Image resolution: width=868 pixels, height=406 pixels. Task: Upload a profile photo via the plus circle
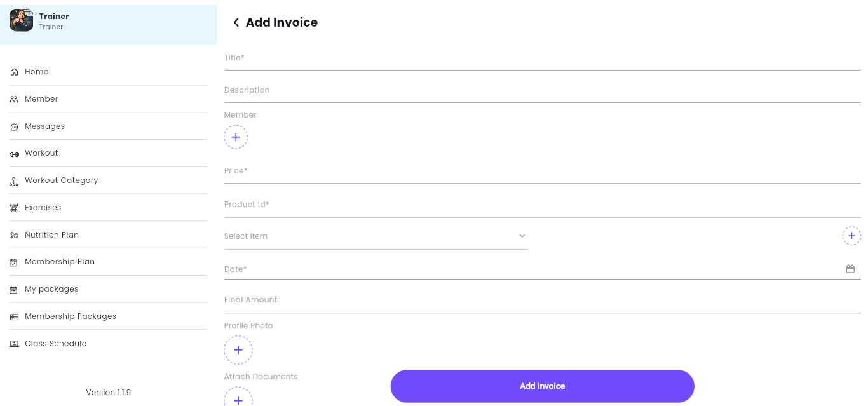tap(238, 350)
